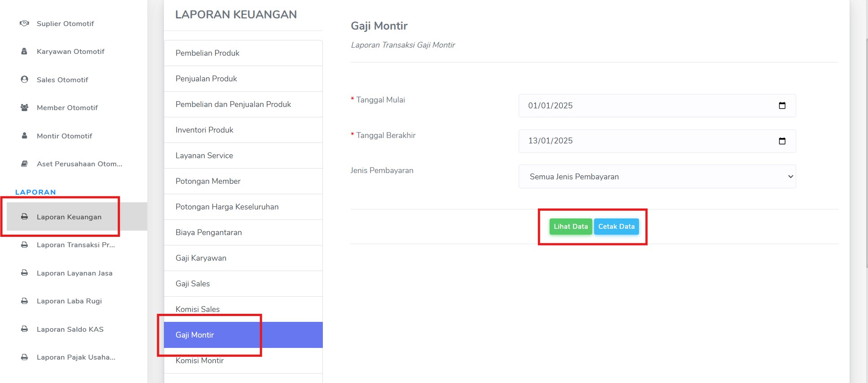Click the Gaji Montir page heading
This screenshot has width=868, height=383.
pyautogui.click(x=379, y=26)
